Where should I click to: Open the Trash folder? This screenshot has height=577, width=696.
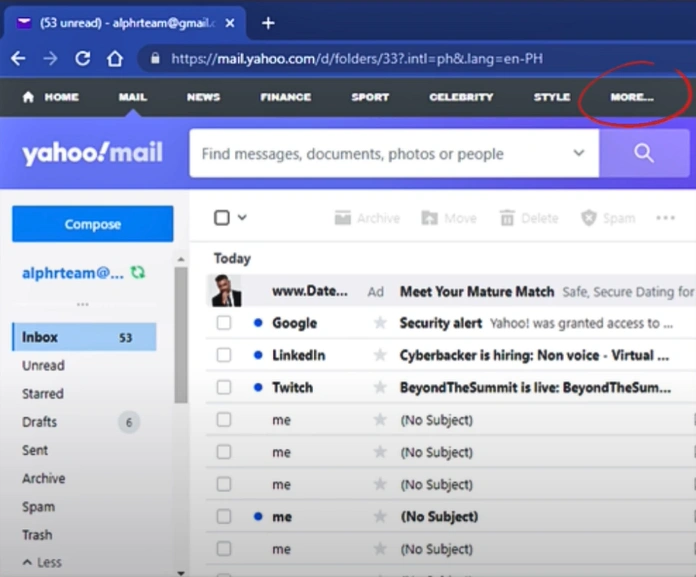coord(37,535)
